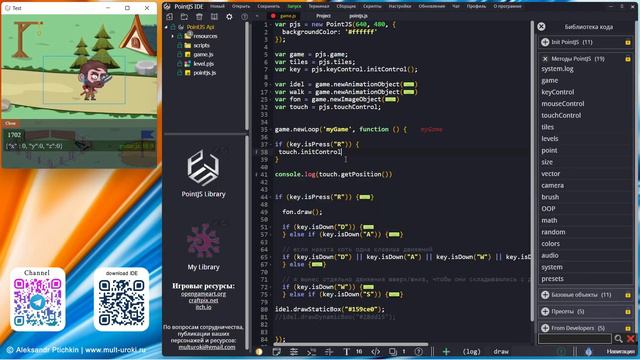Select touchControl in the methods list
Image resolution: width=640 pixels, height=360 pixels.
pyautogui.click(x=561, y=116)
